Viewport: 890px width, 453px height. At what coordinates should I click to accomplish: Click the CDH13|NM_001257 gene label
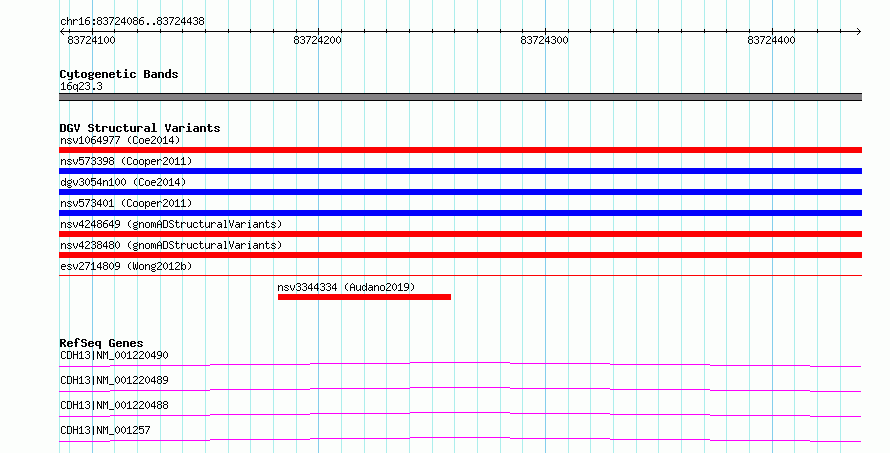(105, 430)
